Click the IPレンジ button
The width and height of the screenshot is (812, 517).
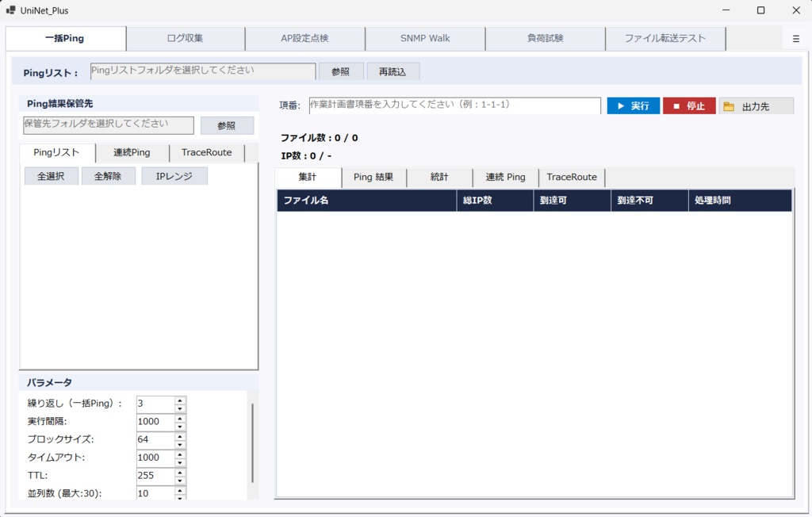pos(174,176)
